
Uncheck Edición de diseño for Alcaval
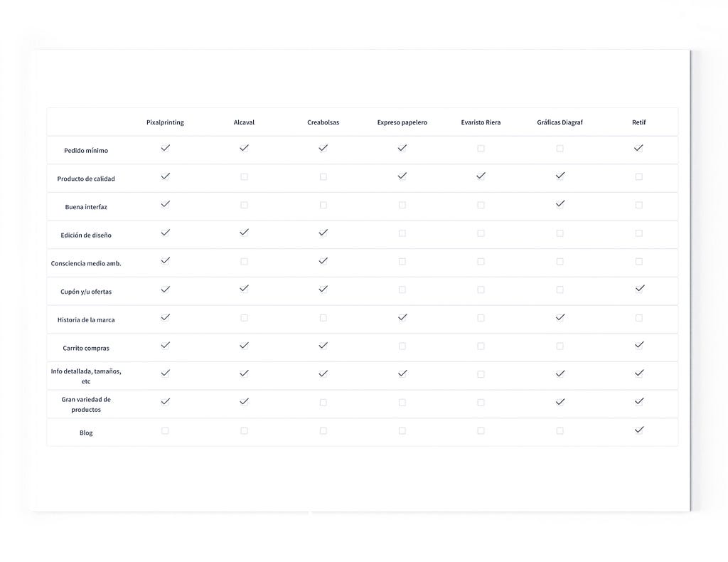245,233
